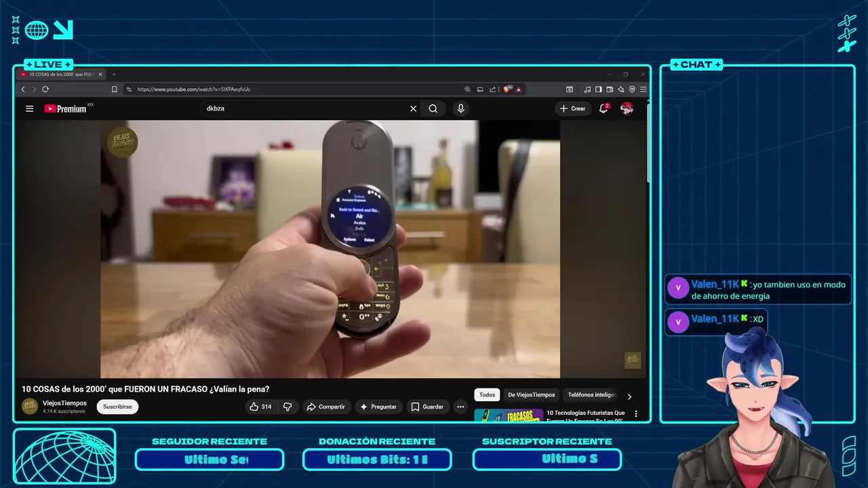Open the FRACASOS recommended video thumbnail
This screenshot has width=868, height=488.
point(509,415)
